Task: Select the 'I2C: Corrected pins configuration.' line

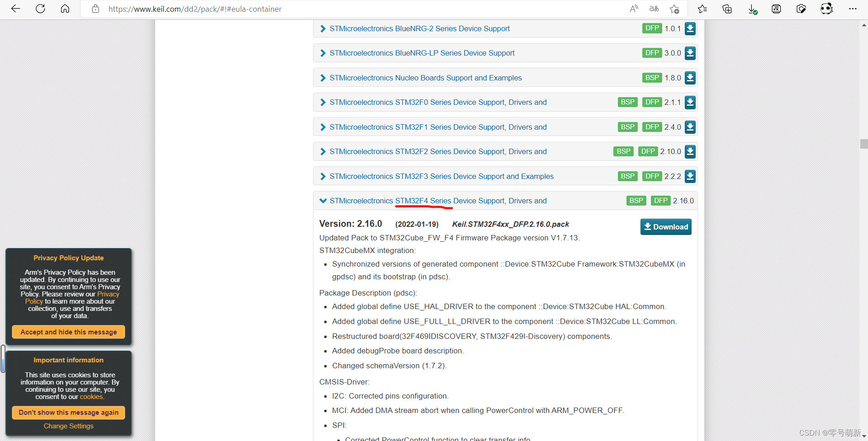Action: pos(390,396)
